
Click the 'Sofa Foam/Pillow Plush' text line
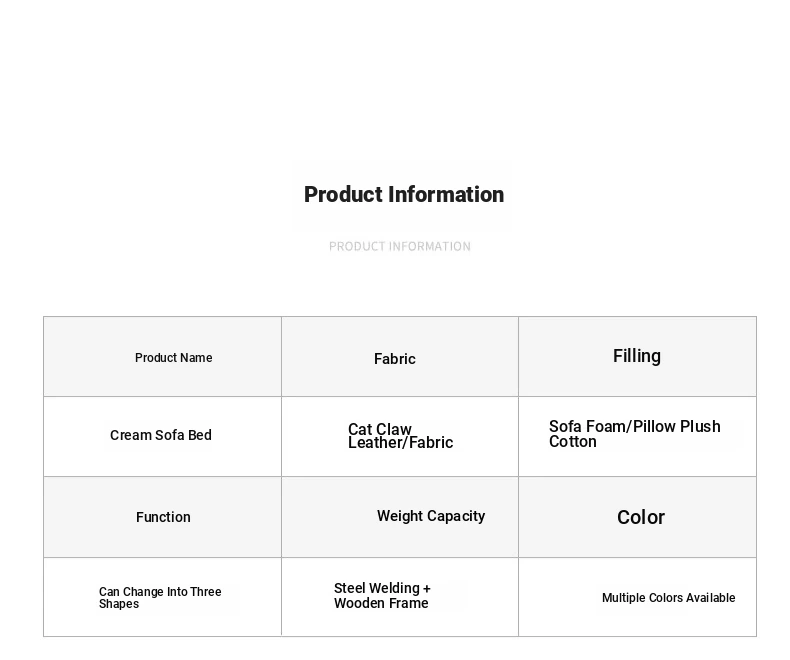coord(634,427)
